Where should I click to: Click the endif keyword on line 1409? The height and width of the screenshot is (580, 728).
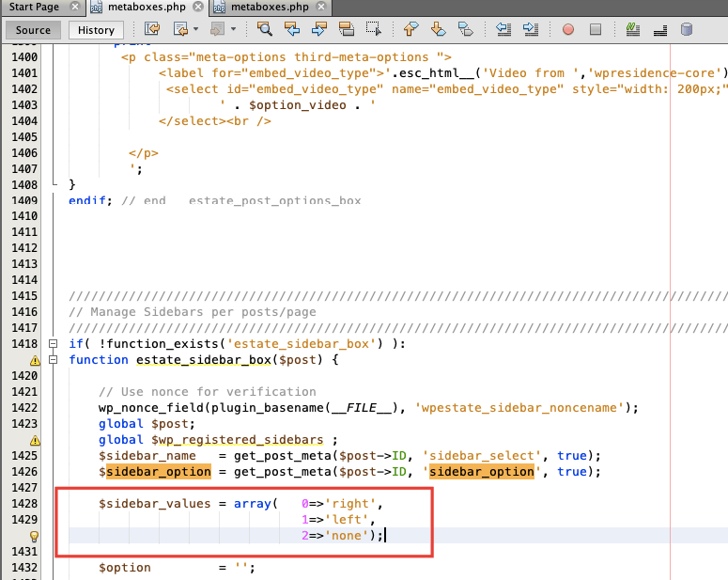[87, 200]
